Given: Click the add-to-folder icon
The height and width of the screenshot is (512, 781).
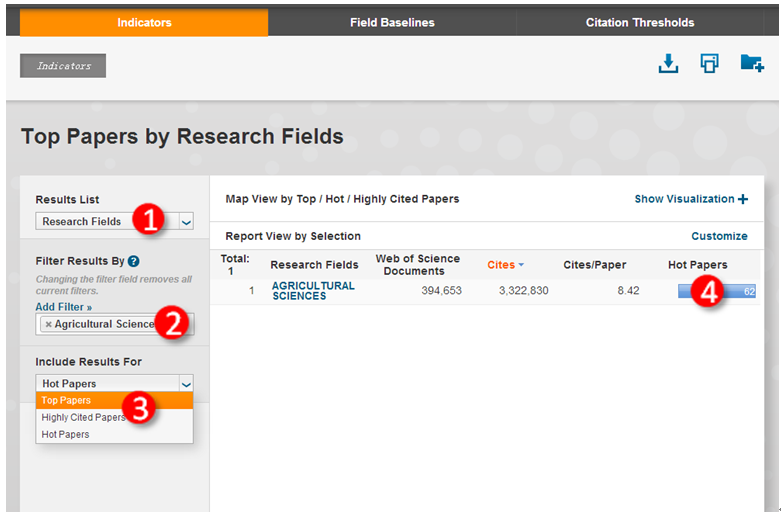Looking at the screenshot, I should tap(752, 64).
